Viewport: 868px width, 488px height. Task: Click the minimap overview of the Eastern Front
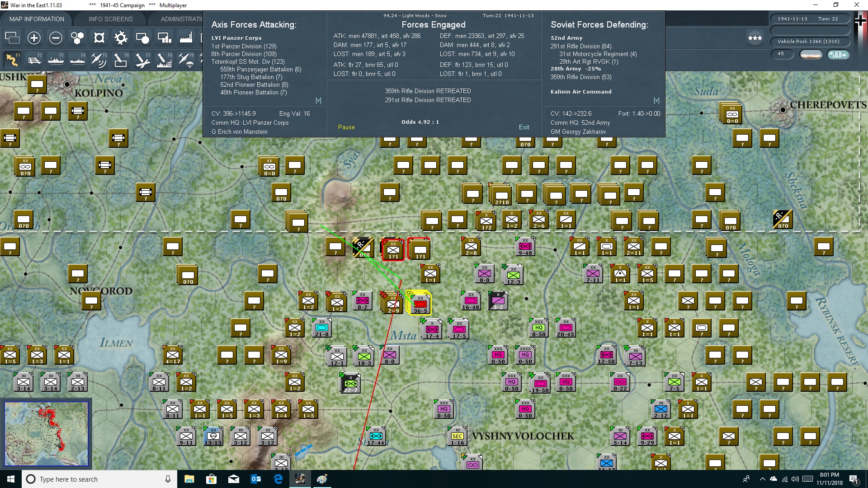[x=47, y=434]
